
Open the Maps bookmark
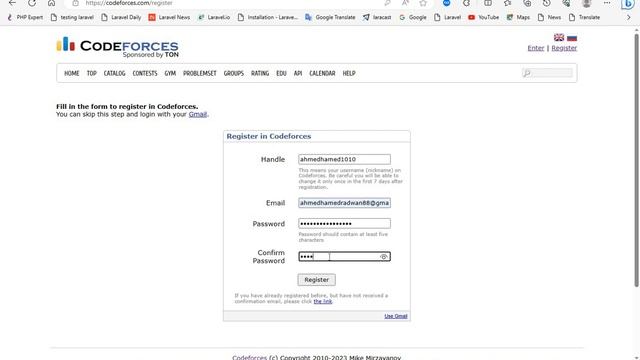coord(518,17)
